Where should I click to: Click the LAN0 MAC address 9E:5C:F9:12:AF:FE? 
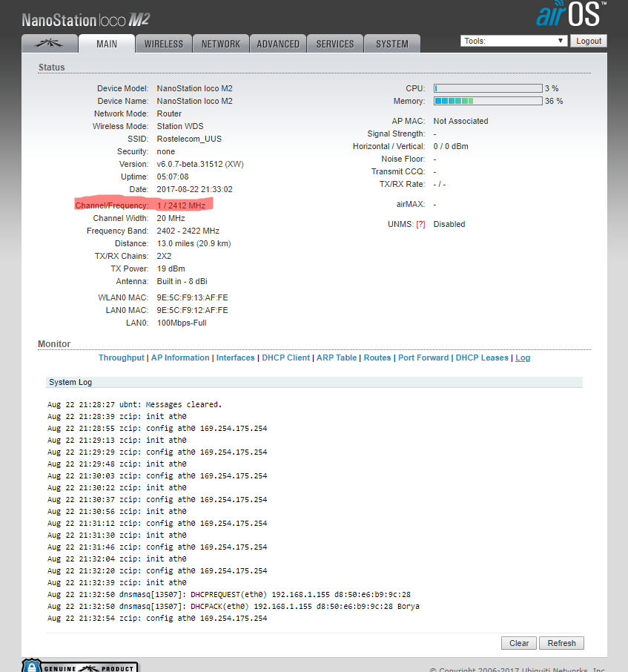[x=192, y=310]
